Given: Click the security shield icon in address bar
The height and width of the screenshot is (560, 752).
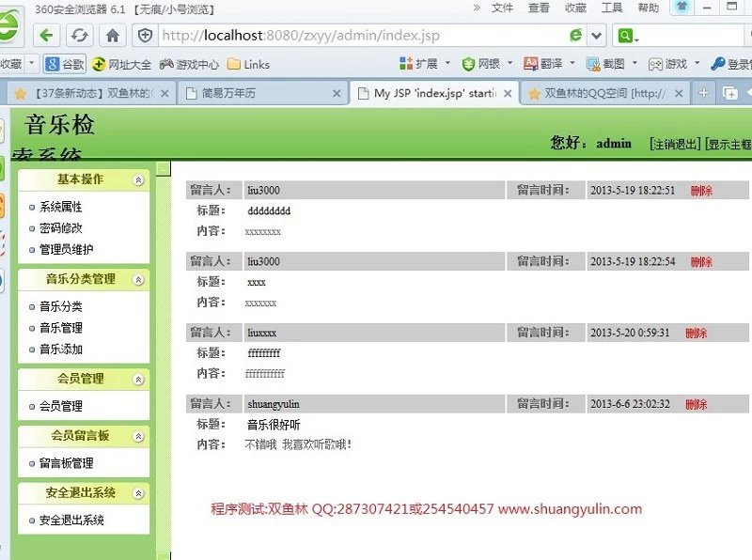Looking at the screenshot, I should pos(145,36).
